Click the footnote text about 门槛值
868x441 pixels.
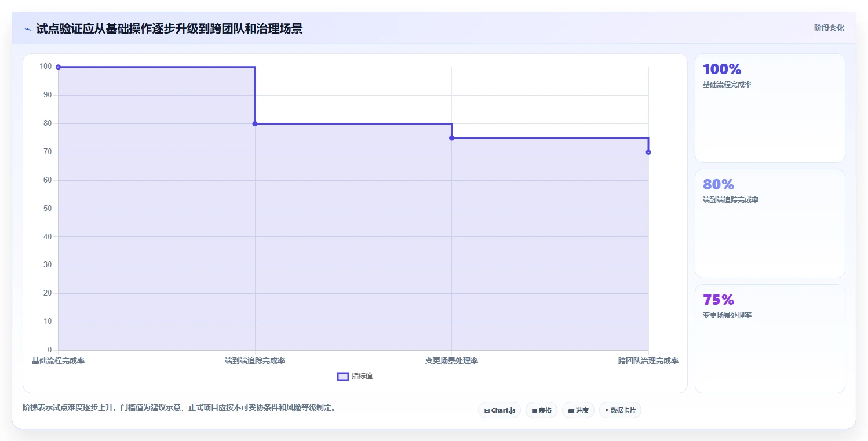(179, 407)
